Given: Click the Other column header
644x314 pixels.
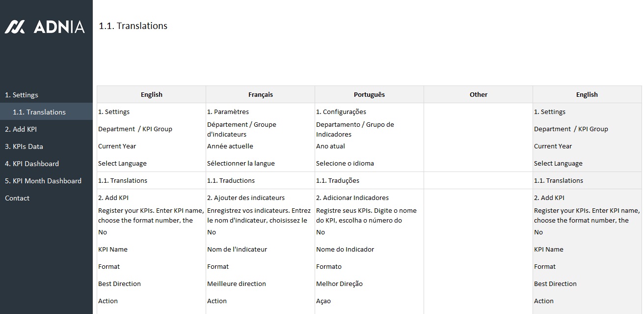Looking at the screenshot, I should pos(478,94).
